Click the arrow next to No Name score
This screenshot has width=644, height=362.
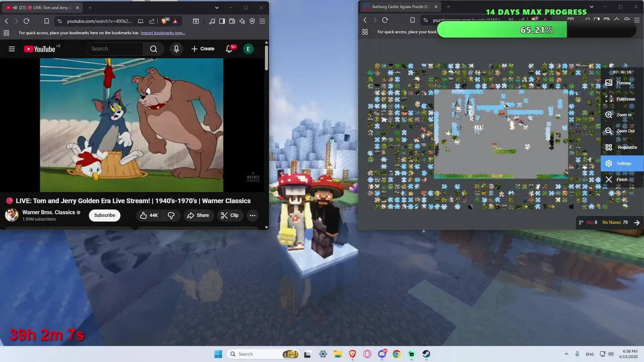[637, 222]
